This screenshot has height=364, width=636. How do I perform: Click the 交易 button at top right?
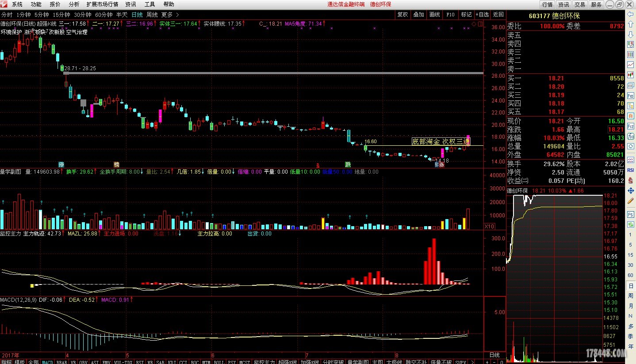tap(580, 4)
